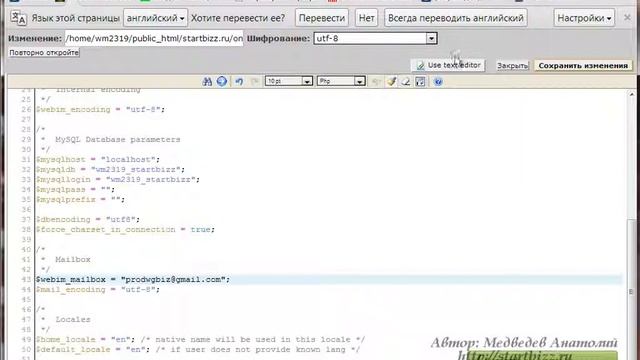This screenshot has height=360, width=640.
Task: Click the $default_locale line 50
Action: click(198, 349)
